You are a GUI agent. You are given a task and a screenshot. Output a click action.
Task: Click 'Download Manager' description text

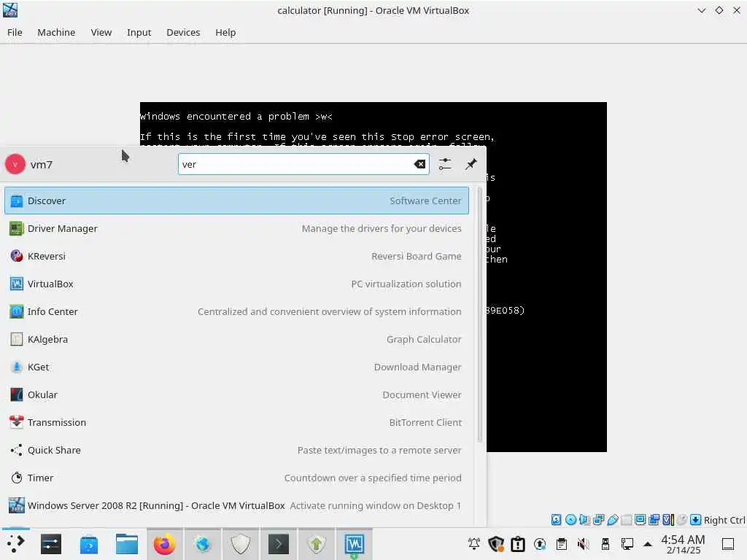tap(418, 367)
